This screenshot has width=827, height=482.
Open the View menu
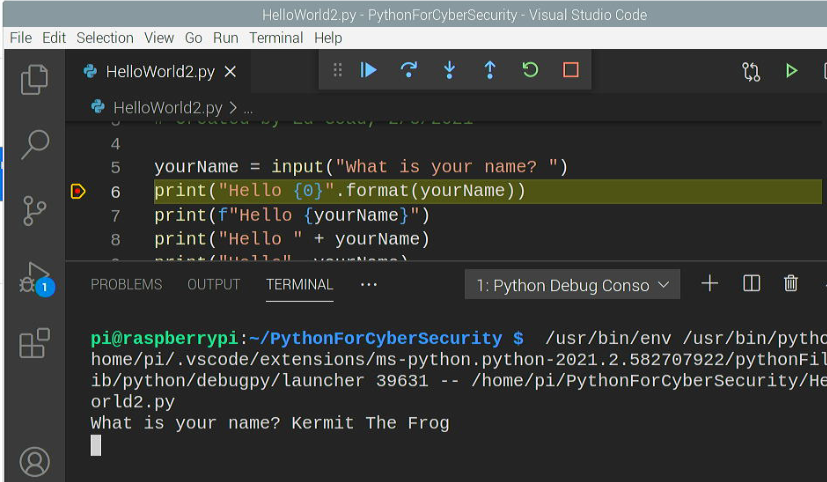[x=159, y=38]
